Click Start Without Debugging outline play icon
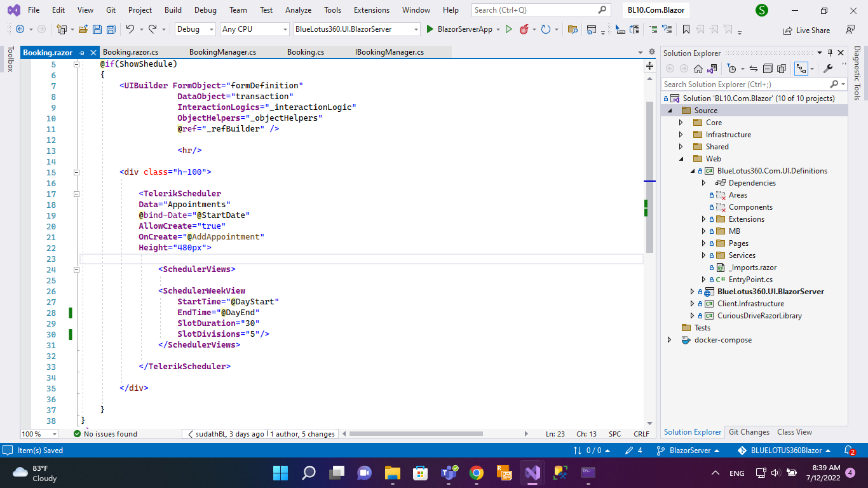 click(x=508, y=29)
